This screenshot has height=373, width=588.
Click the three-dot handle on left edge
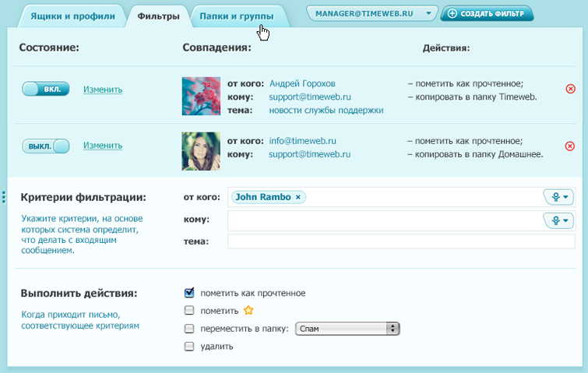[x=4, y=197]
